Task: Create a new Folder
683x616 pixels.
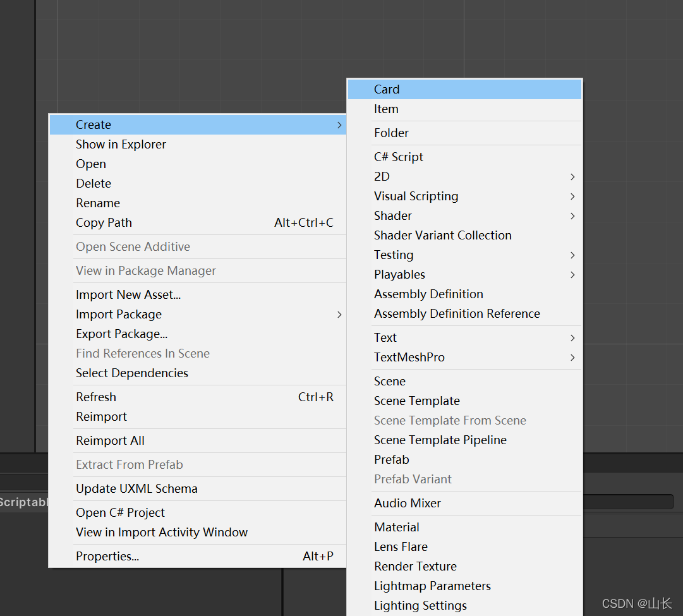Action: (391, 133)
